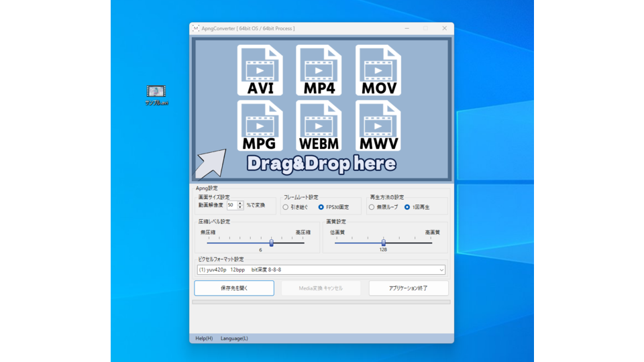Viewport: 644px width, 362px height.
Task: Click the Drag&Drop here text
Action: [x=321, y=164]
